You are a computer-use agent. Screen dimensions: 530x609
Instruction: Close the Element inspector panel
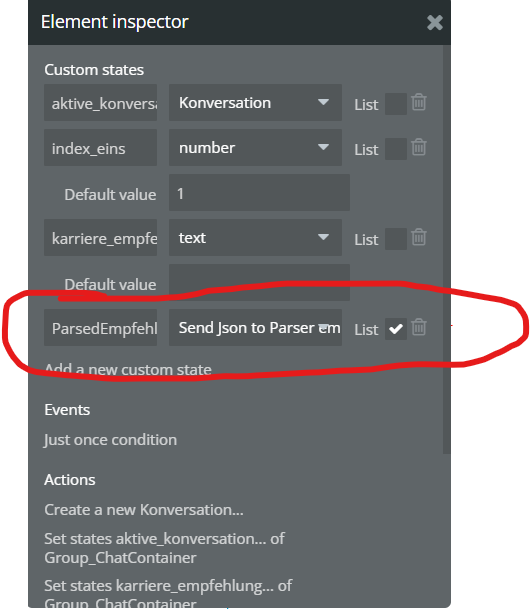434,23
